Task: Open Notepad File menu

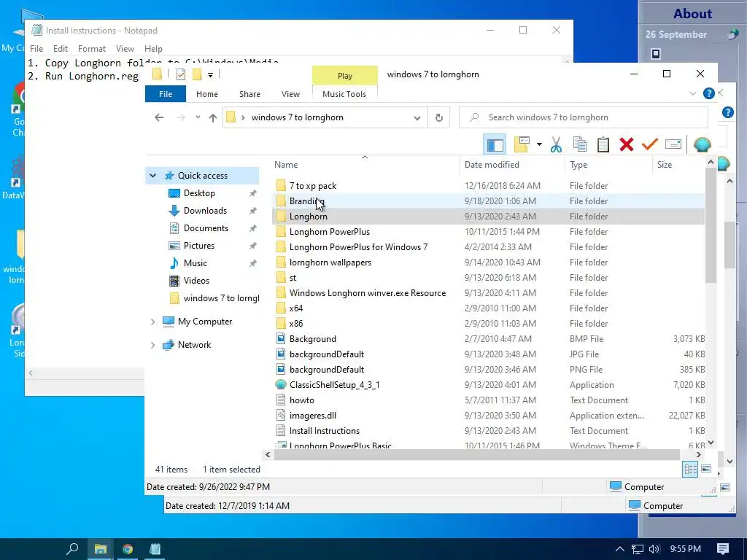Action: point(36,49)
